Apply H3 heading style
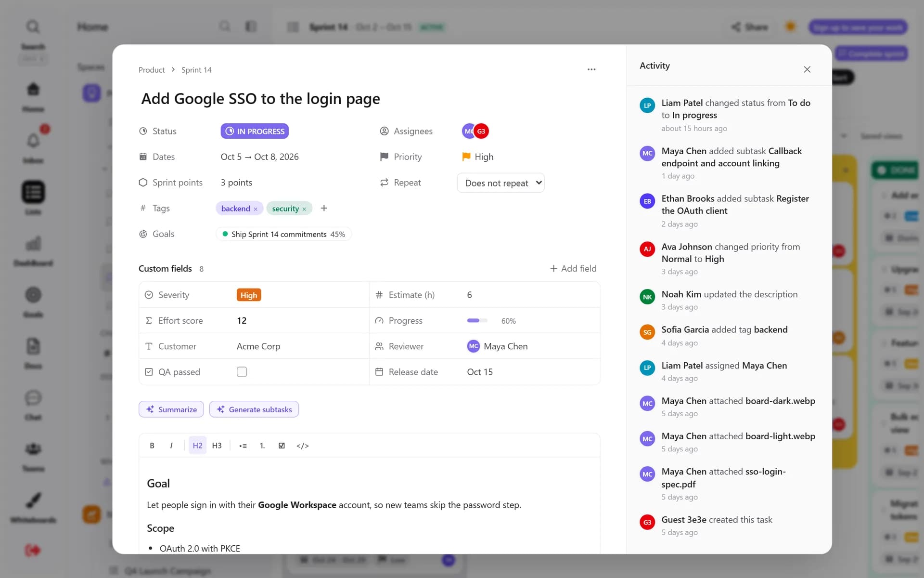Viewport: 924px width, 578px height. tap(217, 446)
